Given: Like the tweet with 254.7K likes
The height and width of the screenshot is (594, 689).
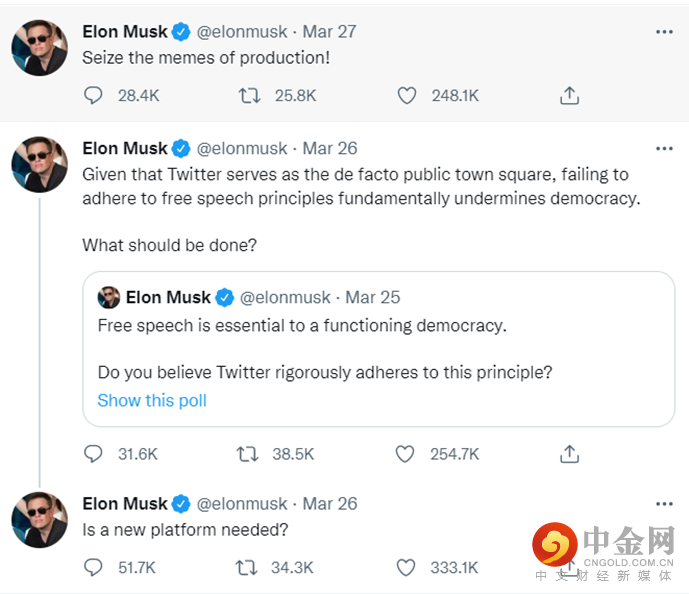Looking at the screenshot, I should pyautogui.click(x=406, y=454).
